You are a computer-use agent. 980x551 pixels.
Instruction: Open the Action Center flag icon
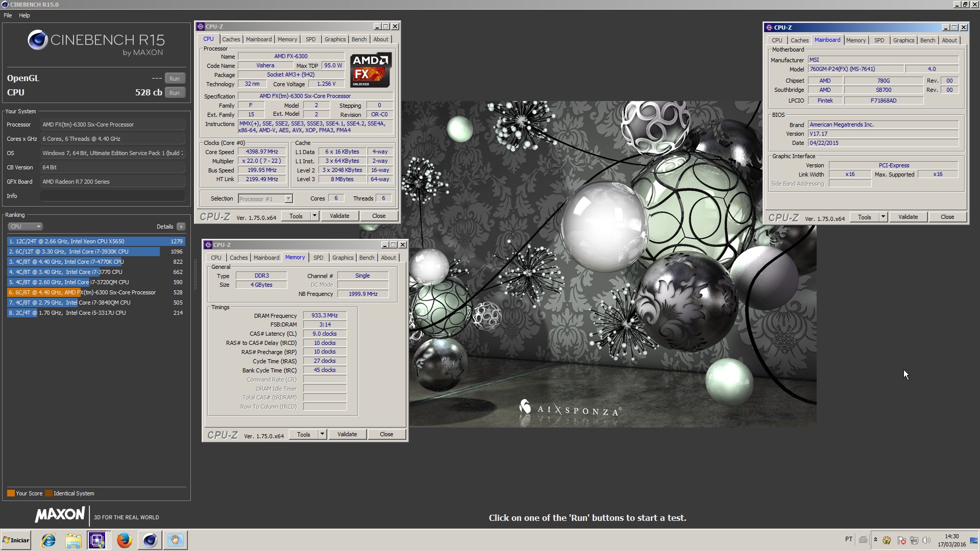click(901, 540)
